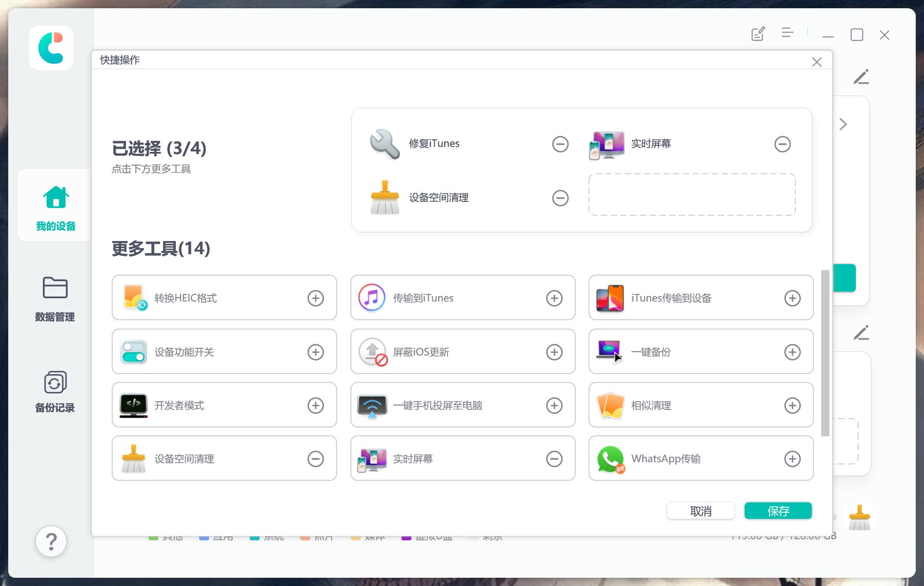Add 屏蔽iOS更新 to quick actions

pyautogui.click(x=554, y=352)
